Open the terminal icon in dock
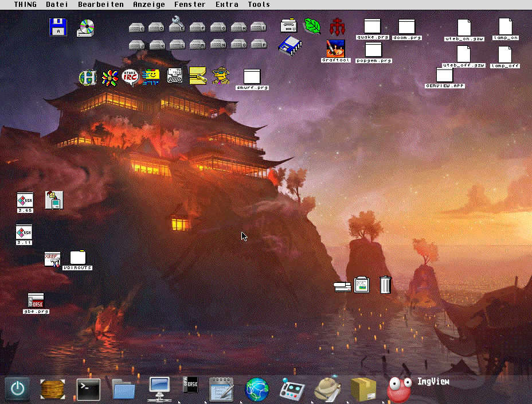The image size is (532, 404). tap(88, 389)
